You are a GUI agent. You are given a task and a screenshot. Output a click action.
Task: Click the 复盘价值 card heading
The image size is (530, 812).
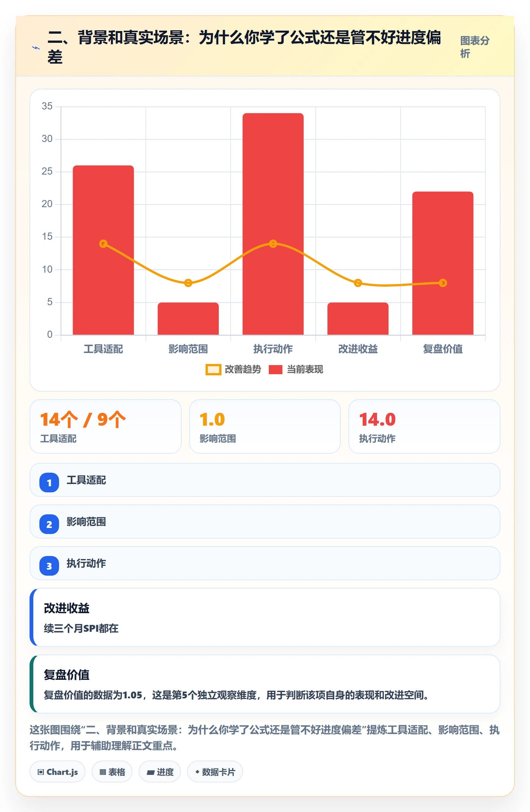[67, 675]
